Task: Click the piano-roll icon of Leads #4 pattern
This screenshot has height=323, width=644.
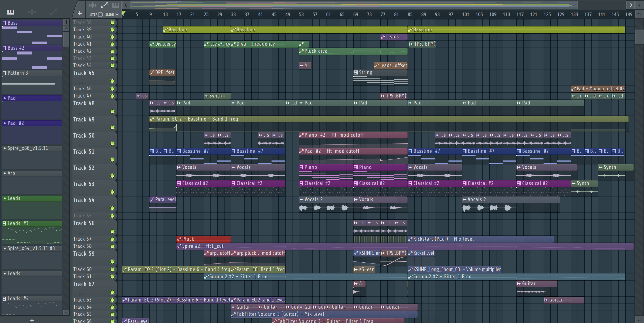Action: 4,299
